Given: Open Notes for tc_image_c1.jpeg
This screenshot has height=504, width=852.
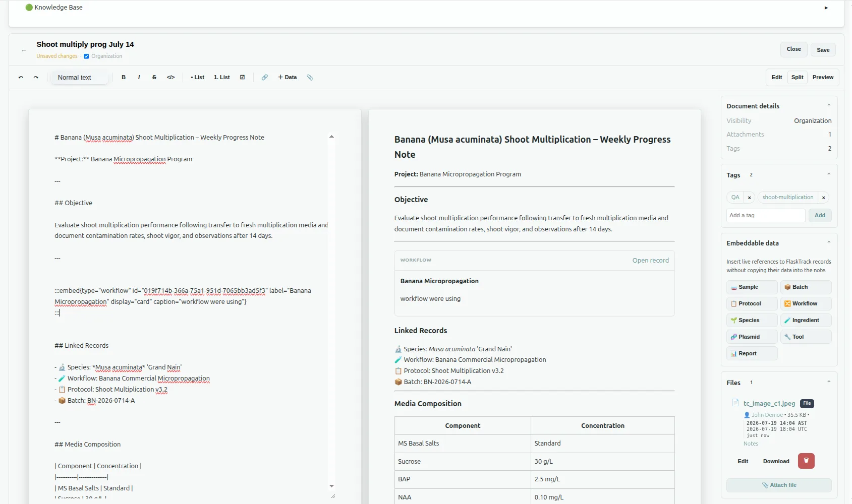Looking at the screenshot, I should click(x=751, y=444).
